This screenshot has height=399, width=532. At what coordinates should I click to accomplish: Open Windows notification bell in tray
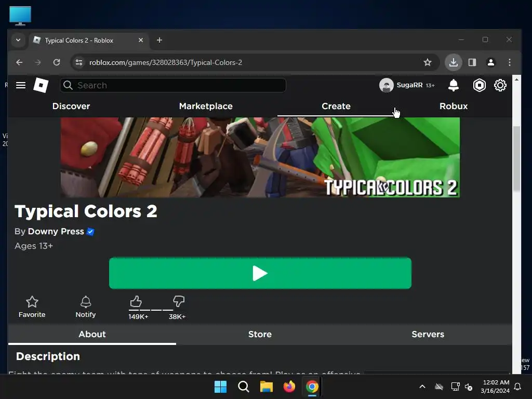point(518,387)
